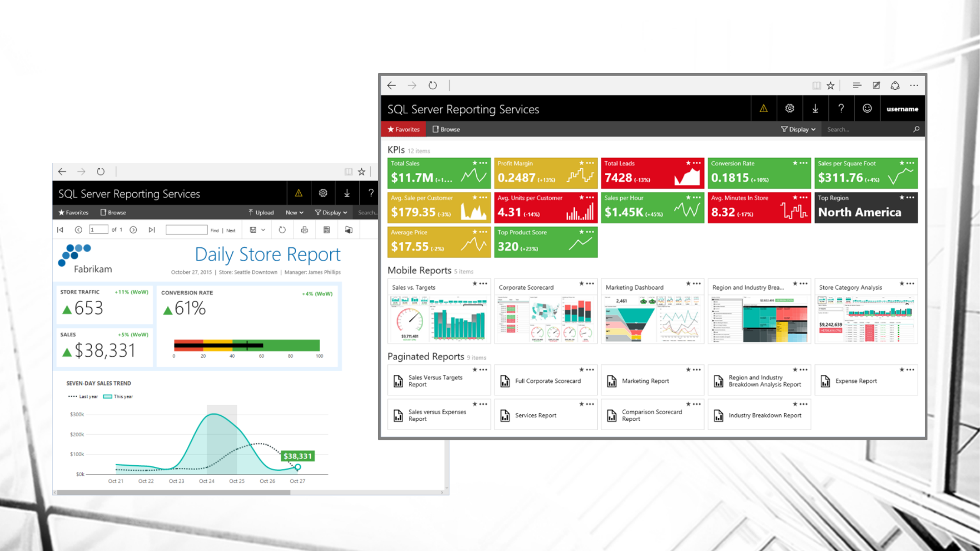The height and width of the screenshot is (551, 980).
Task: Click the Power BI icon in report toolbar
Action: coord(349,230)
